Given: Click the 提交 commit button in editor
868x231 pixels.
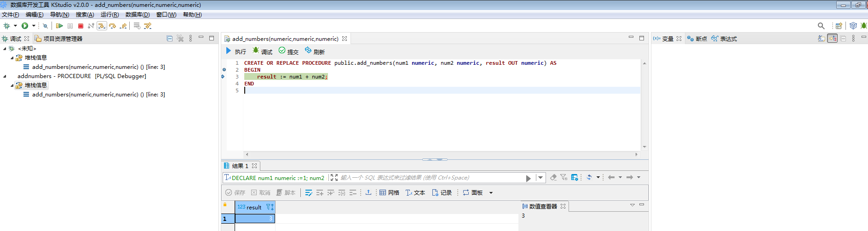Looking at the screenshot, I should (x=288, y=51).
